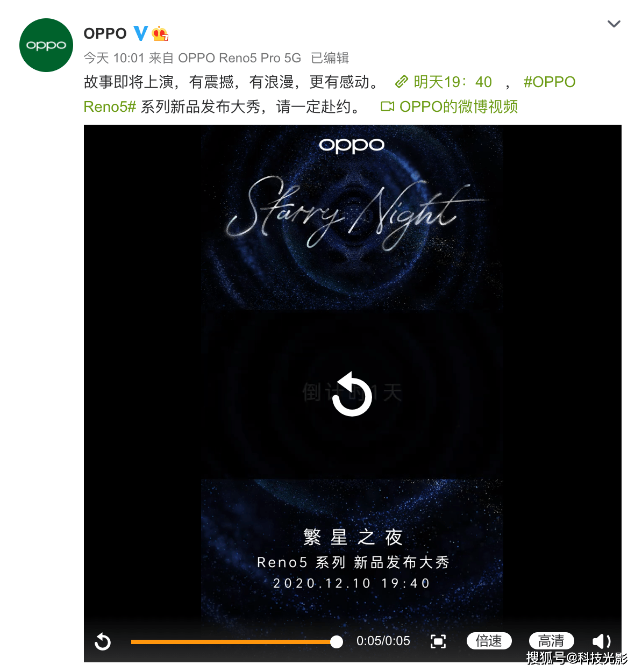
Task: Click the blue verified V badge
Action: [x=141, y=34]
